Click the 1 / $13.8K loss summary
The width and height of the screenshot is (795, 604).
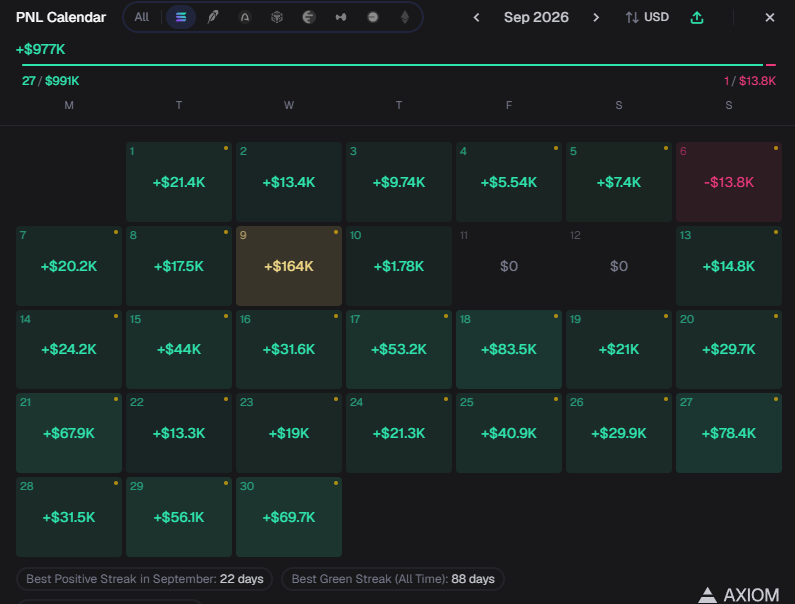tap(750, 81)
